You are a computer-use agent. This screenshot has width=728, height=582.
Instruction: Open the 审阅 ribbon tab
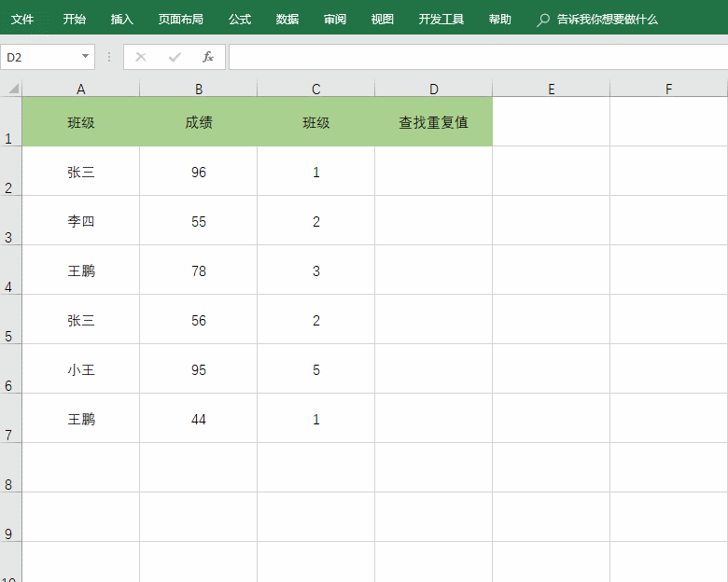pyautogui.click(x=335, y=19)
